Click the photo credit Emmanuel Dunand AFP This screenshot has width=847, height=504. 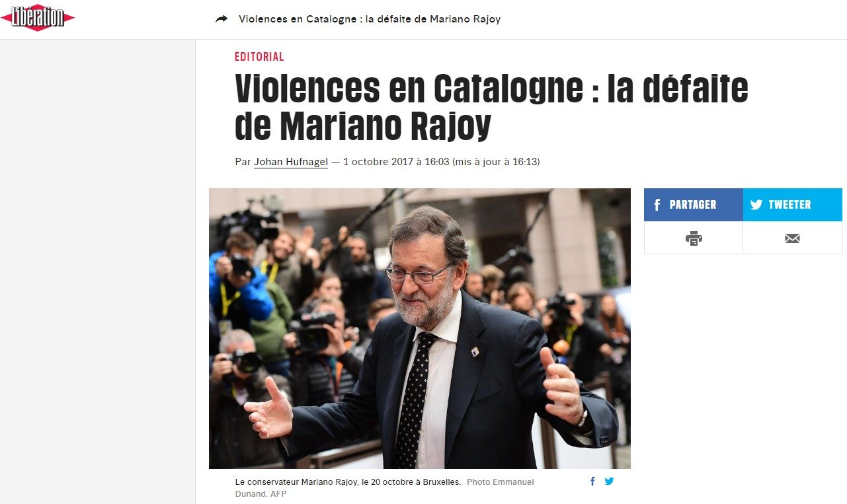[384, 487]
